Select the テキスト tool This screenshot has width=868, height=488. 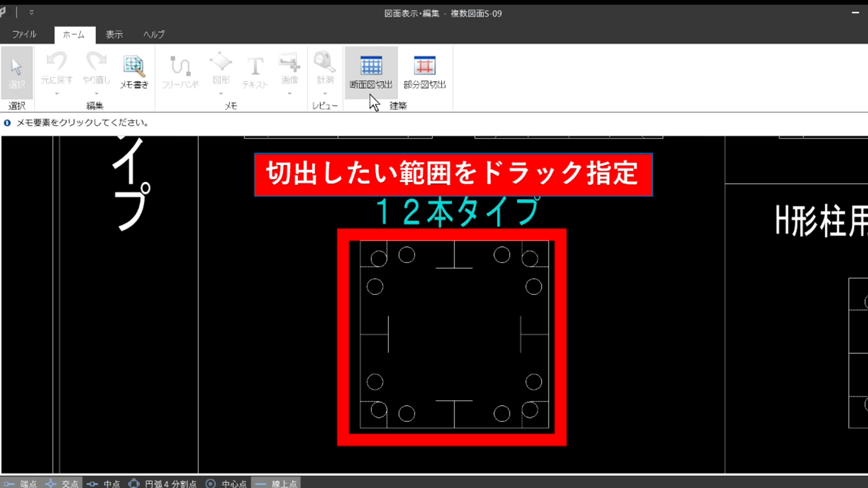(255, 72)
